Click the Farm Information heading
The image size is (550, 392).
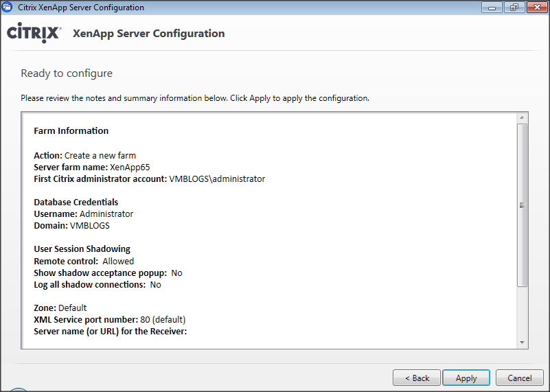point(71,131)
